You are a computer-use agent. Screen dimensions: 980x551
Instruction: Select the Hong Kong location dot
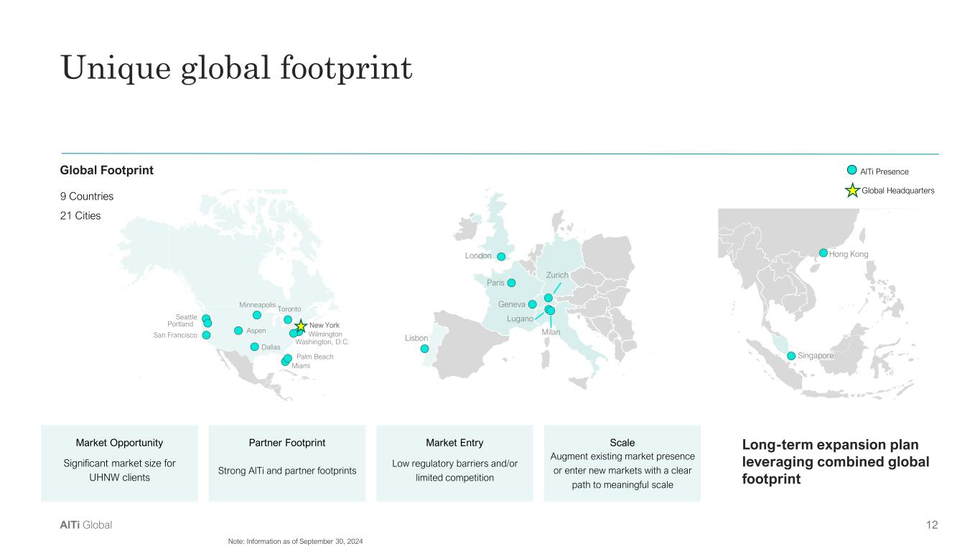823,253
